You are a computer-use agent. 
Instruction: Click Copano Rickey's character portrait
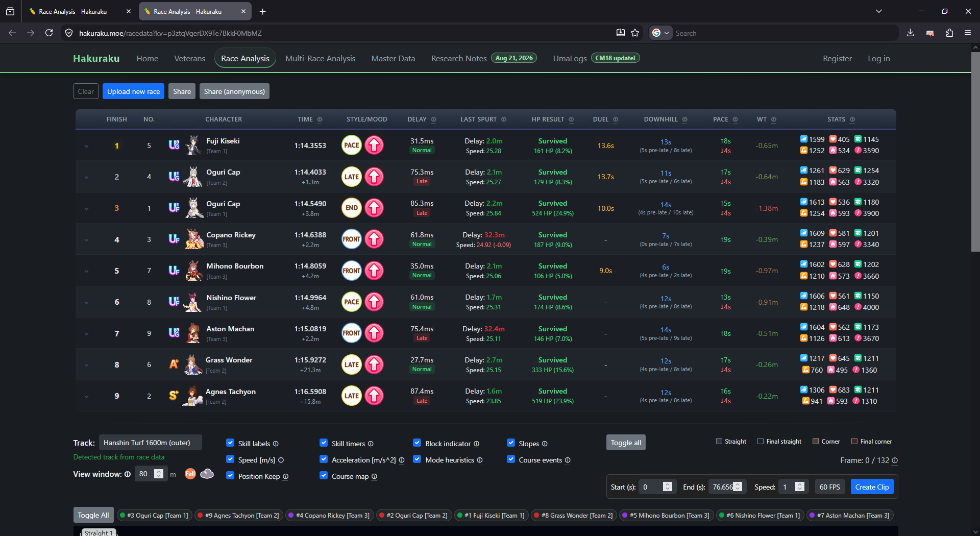coord(194,239)
